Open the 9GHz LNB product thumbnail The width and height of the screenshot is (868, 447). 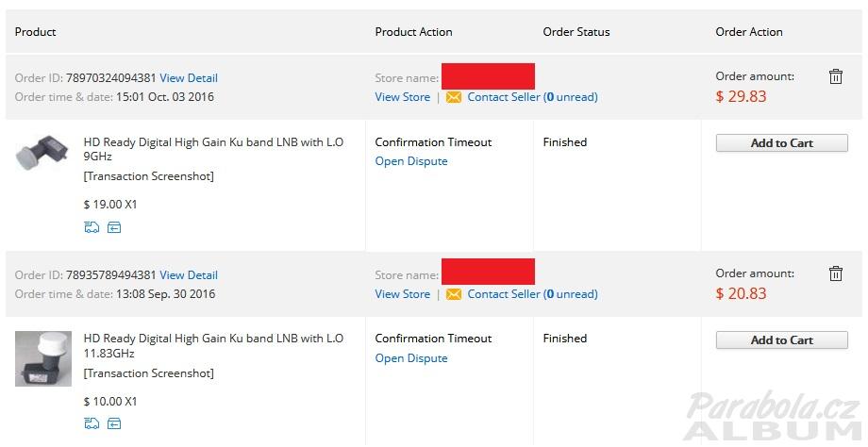(x=42, y=152)
